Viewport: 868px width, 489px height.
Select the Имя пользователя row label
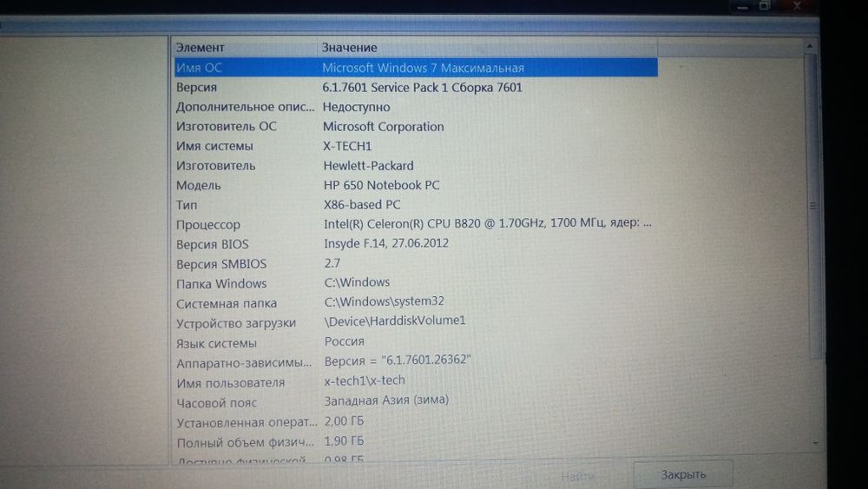(231, 383)
